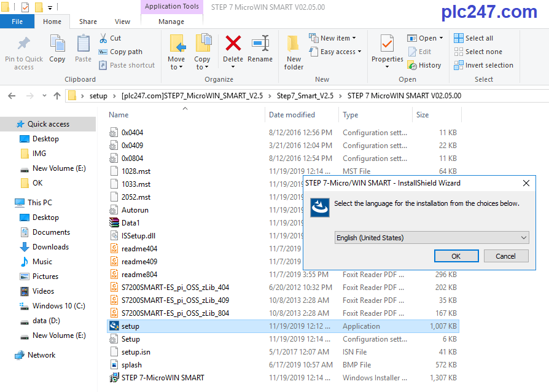549x392 pixels.
Task: Click the History icon in Open group
Action: (x=412, y=65)
